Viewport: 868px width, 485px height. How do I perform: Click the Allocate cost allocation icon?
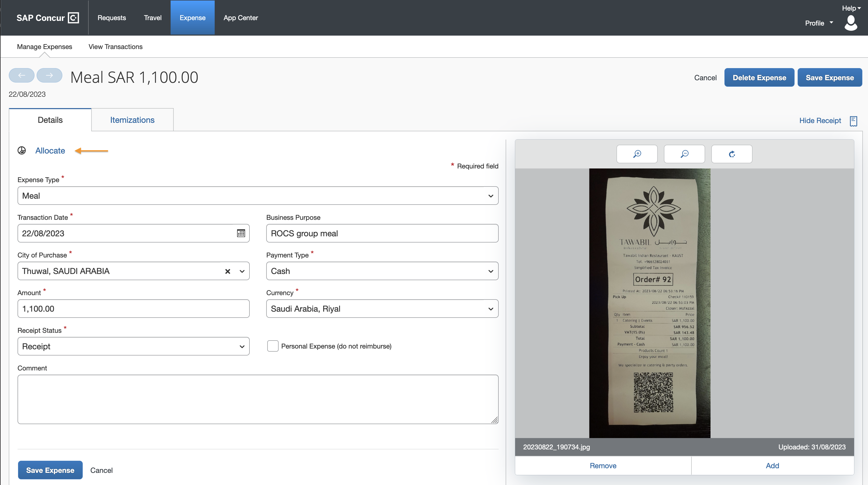(x=22, y=150)
